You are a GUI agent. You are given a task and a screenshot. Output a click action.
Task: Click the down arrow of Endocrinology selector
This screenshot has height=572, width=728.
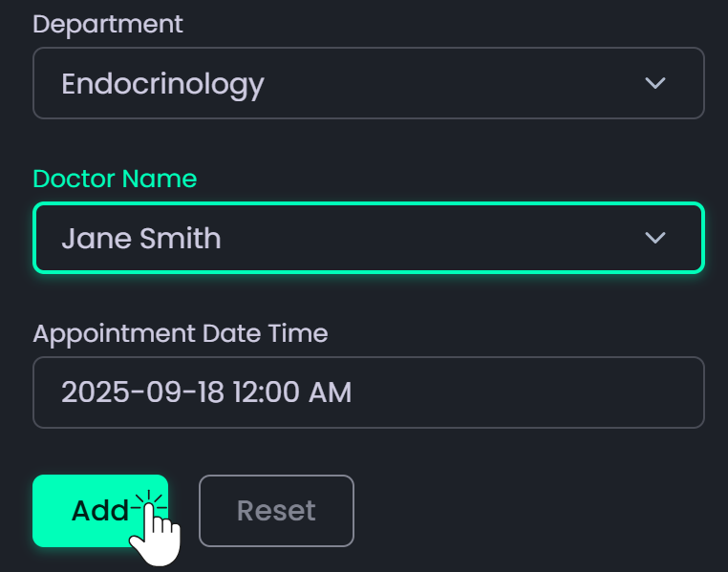point(654,83)
